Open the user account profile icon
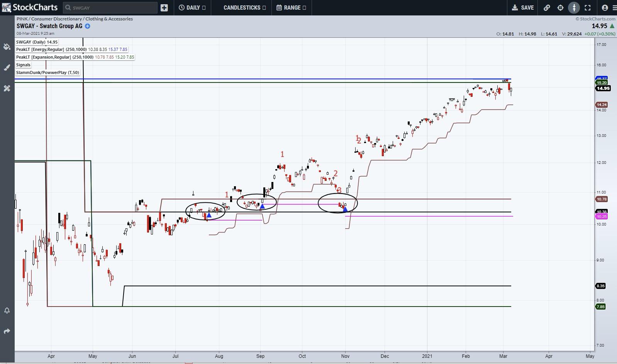The height and width of the screenshot is (364, 617). 605,8
